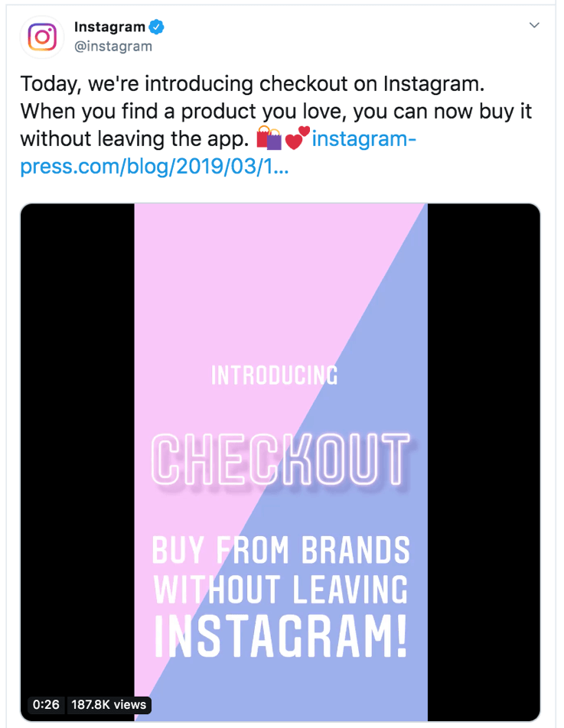The width and height of the screenshot is (564, 728).
Task: Click the 187.8K views label
Action: 108,704
